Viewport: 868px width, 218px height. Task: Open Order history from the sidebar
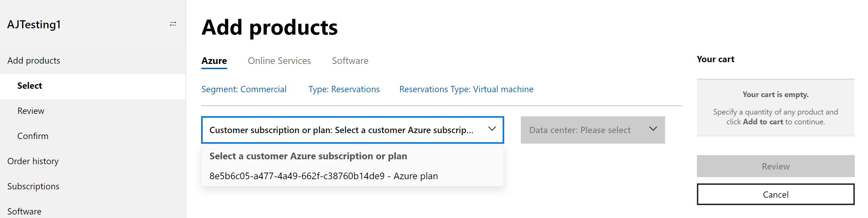[x=33, y=161]
